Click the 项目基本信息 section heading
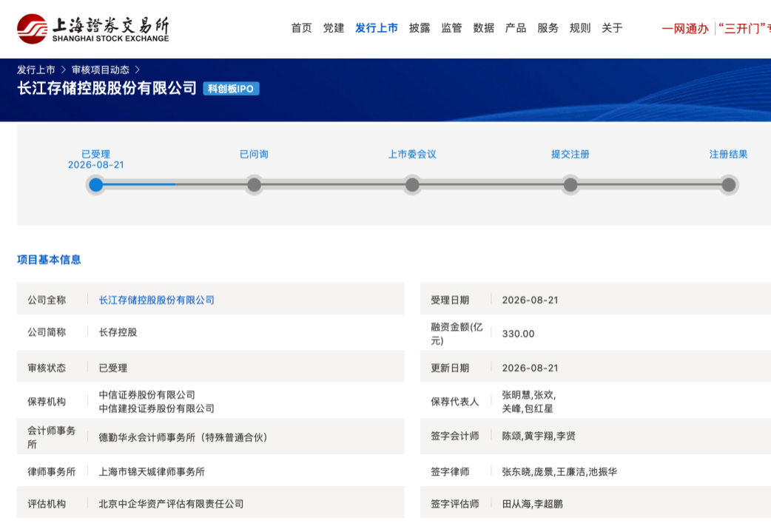The image size is (771, 532). pos(49,260)
